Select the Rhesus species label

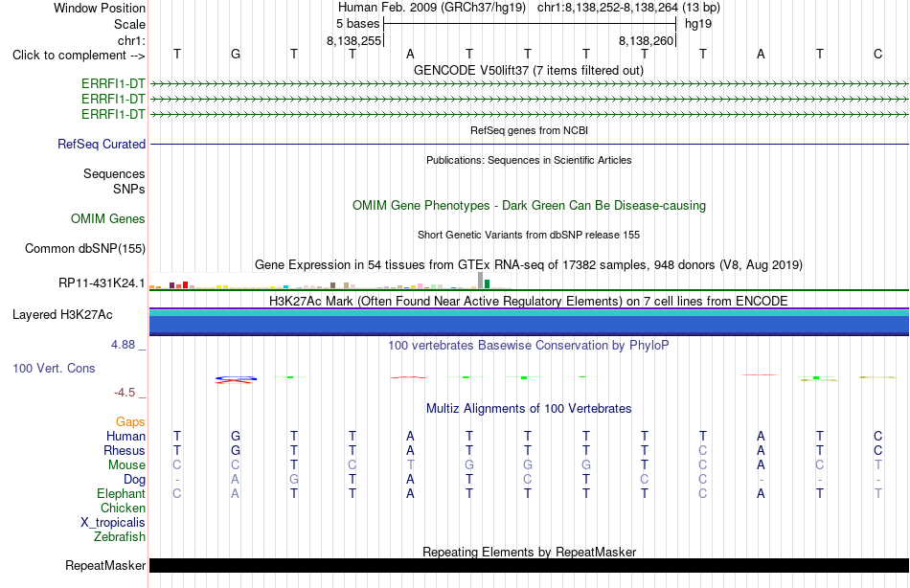pyautogui.click(x=125, y=450)
